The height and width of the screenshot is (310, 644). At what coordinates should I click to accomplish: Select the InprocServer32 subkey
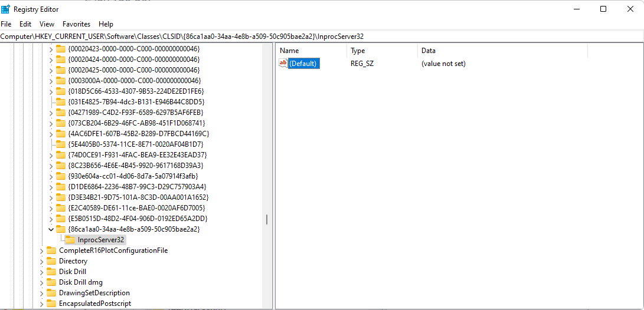pos(101,239)
